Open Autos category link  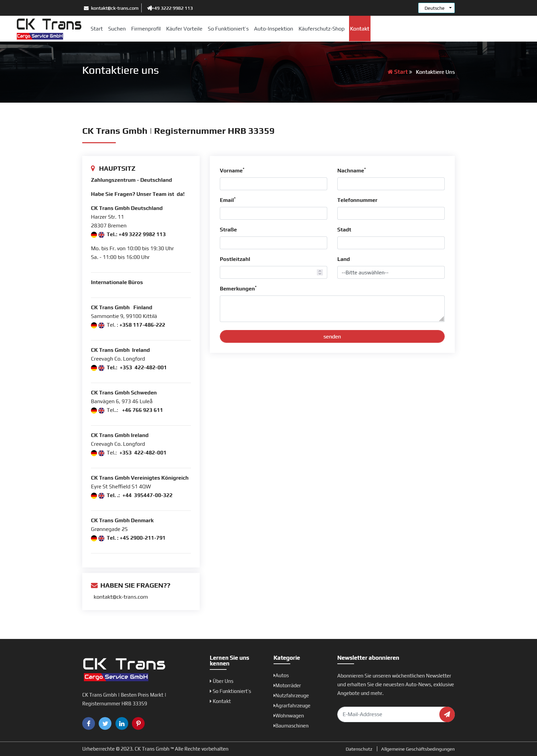[281, 676]
